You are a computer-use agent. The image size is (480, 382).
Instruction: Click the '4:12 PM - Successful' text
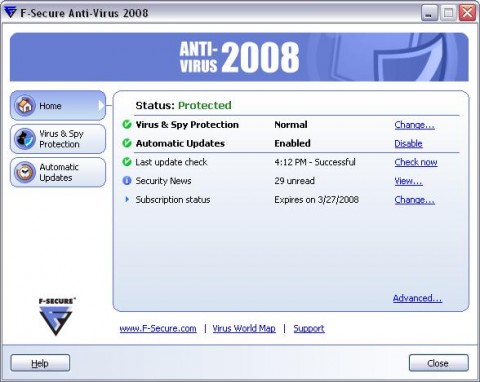click(315, 162)
